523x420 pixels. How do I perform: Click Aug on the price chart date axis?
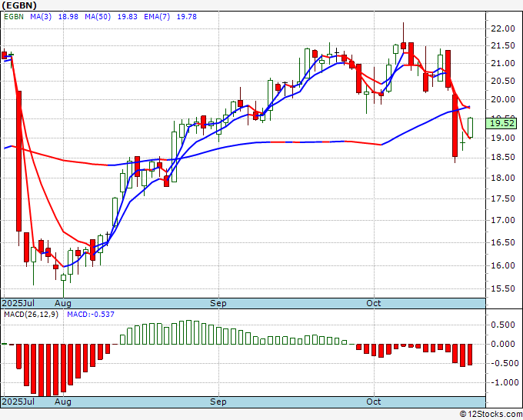tap(63, 303)
